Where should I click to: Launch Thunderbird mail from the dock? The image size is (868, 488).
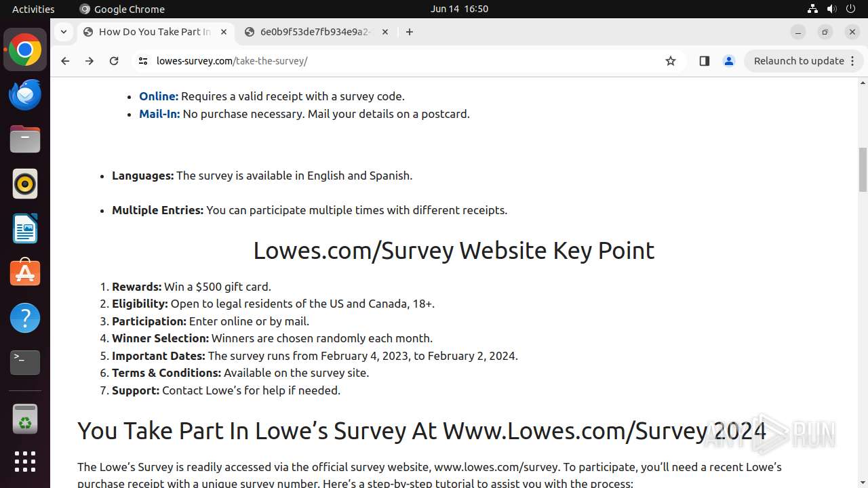[25, 95]
